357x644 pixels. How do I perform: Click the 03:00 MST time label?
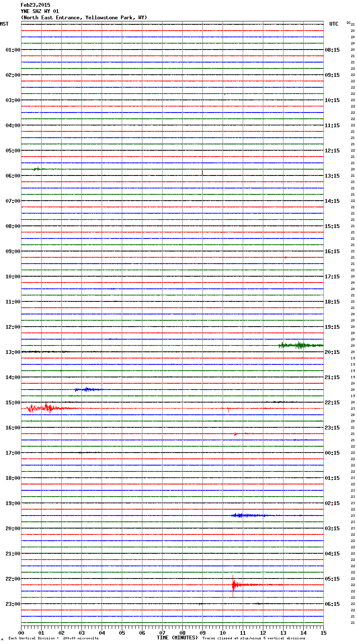click(x=13, y=100)
